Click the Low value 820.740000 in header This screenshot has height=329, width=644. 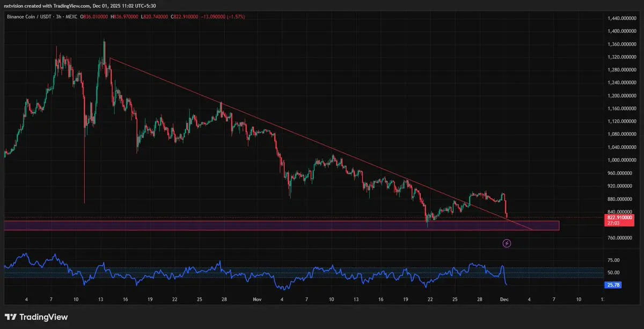click(155, 17)
